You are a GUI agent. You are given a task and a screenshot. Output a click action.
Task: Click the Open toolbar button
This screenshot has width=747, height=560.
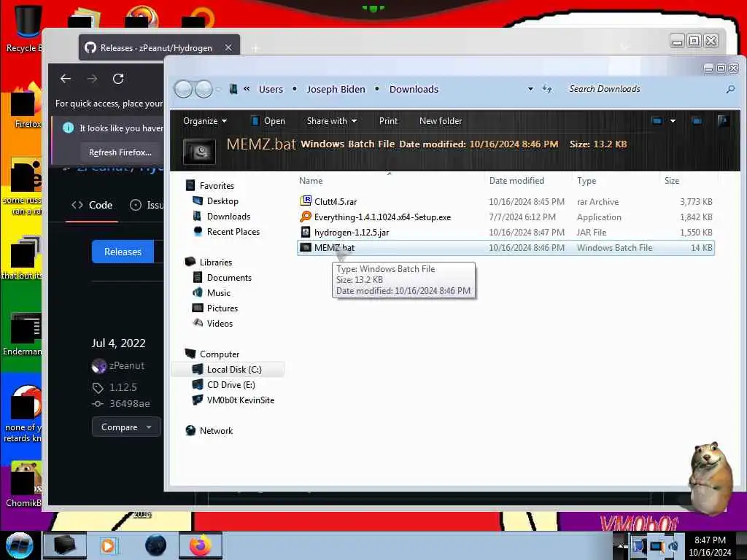pyautogui.click(x=268, y=121)
